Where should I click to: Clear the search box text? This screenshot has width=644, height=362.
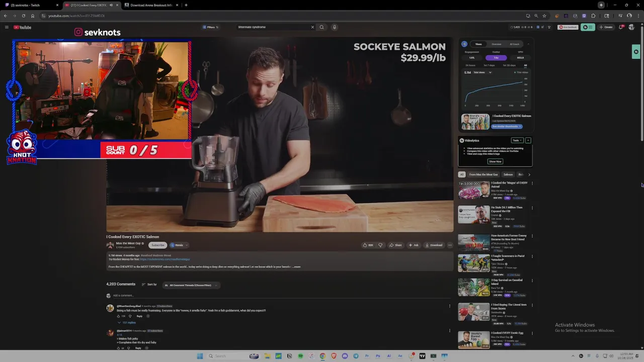tap(312, 27)
